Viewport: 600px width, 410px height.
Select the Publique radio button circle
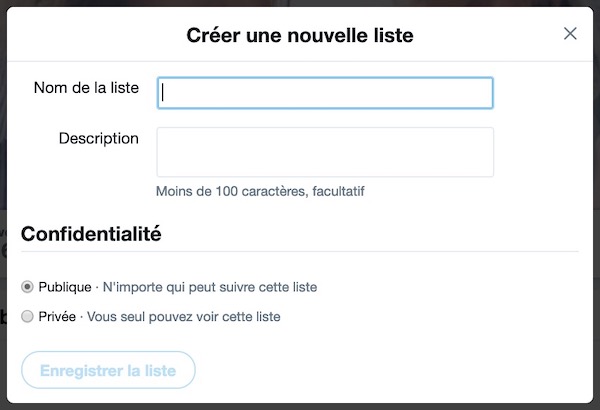pyautogui.click(x=27, y=287)
